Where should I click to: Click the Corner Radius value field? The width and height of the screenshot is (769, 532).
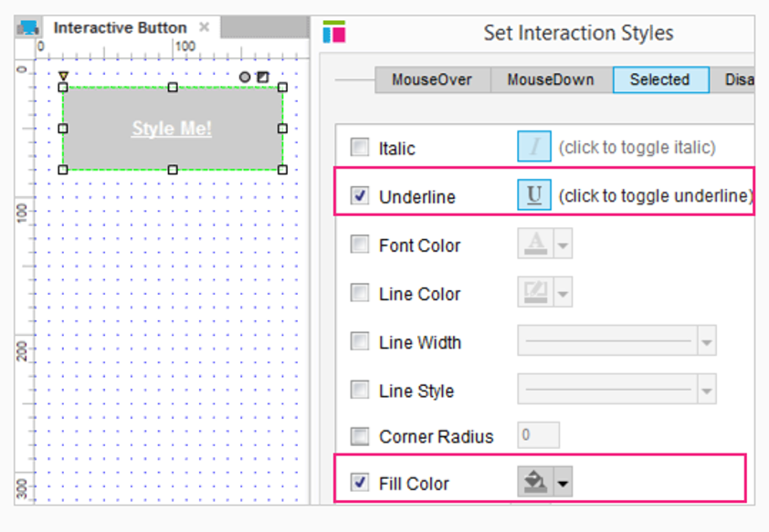538,435
